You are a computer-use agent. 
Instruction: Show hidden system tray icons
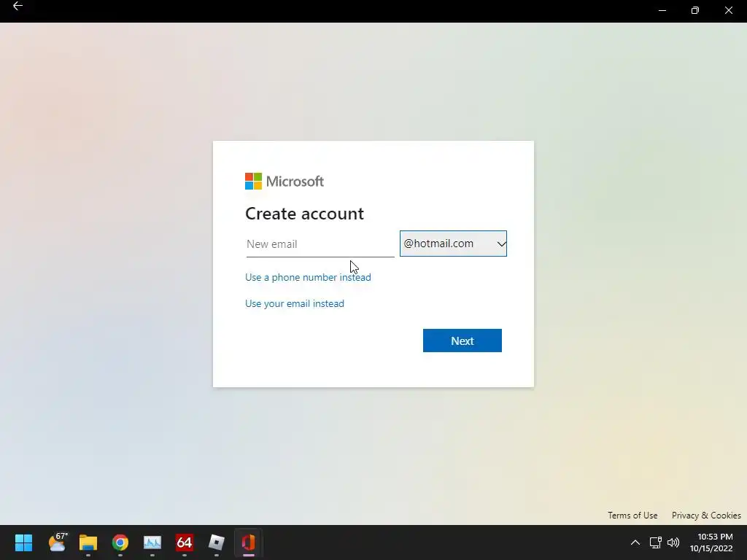coord(635,542)
